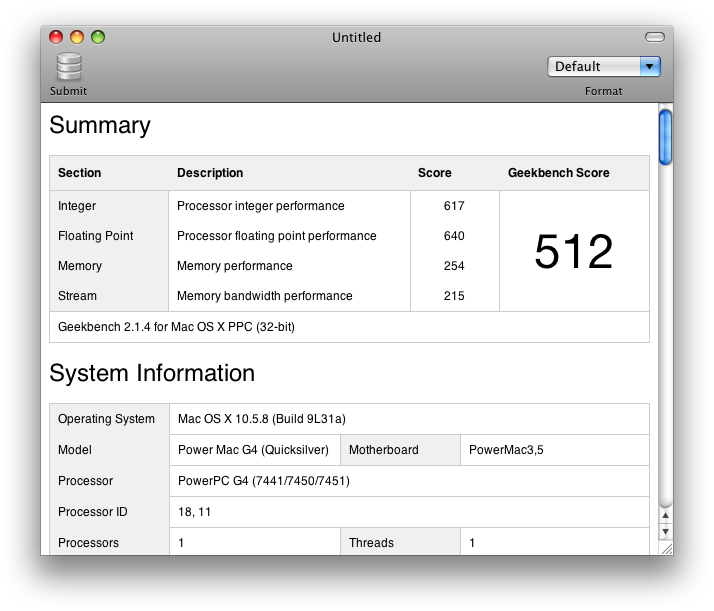Click the Model label
714x611 pixels.
click(75, 450)
